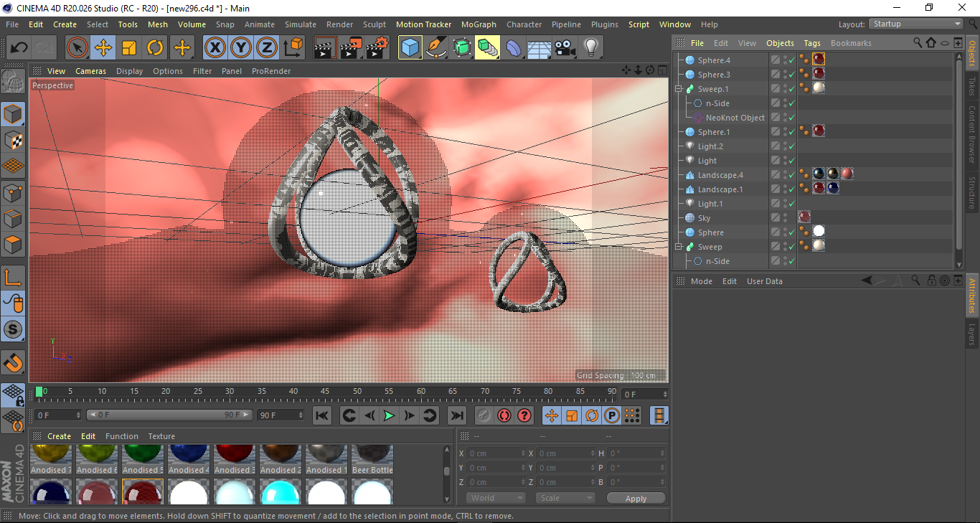
Task: Click the 90 F end frame stepper
Action: [301, 415]
